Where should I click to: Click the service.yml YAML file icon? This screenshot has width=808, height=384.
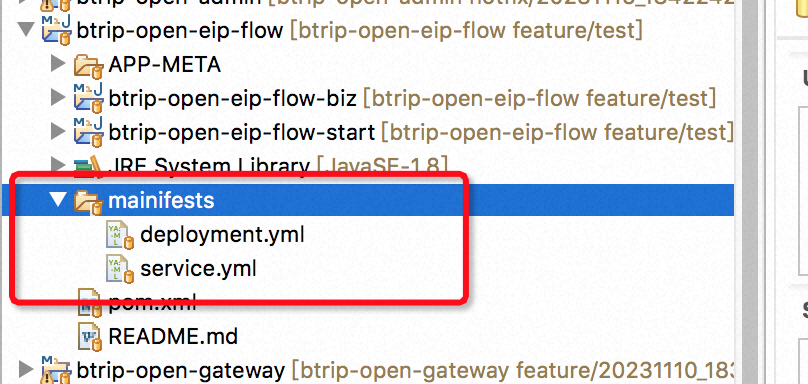pos(120,269)
